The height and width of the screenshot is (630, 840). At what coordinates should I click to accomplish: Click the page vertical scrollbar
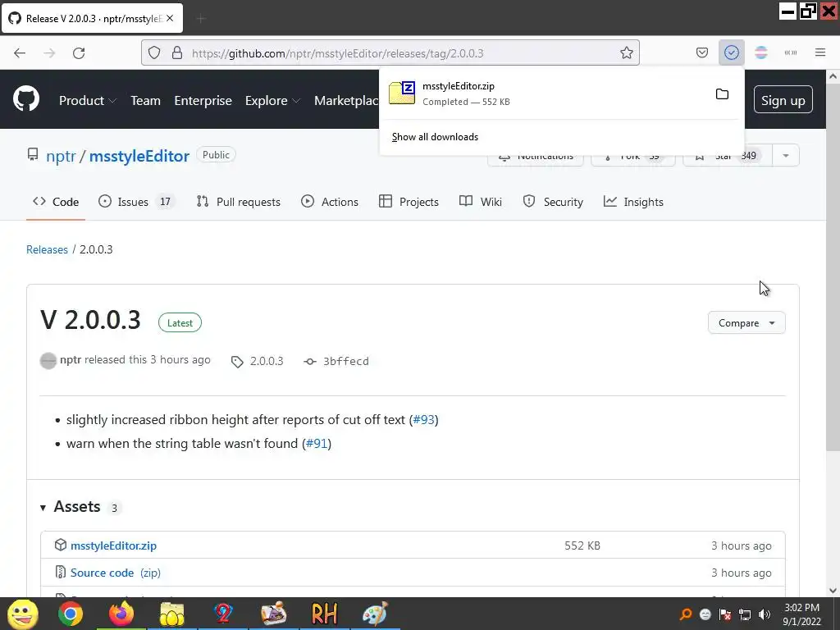pyautogui.click(x=833, y=268)
